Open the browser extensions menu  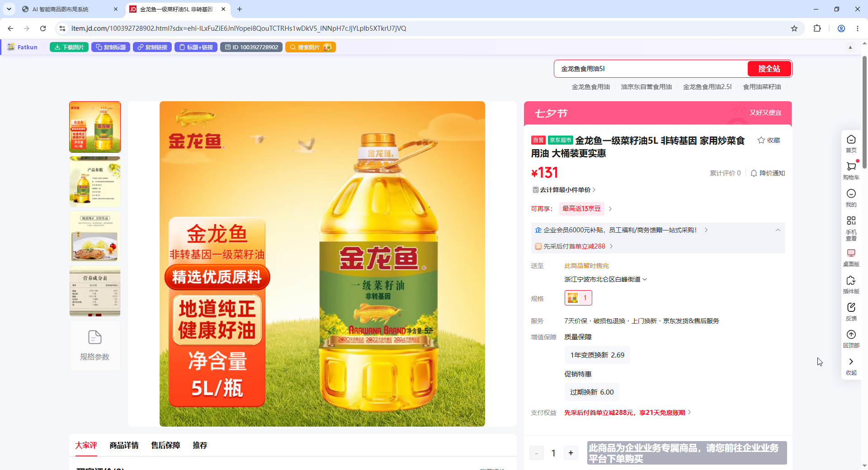coord(817,28)
